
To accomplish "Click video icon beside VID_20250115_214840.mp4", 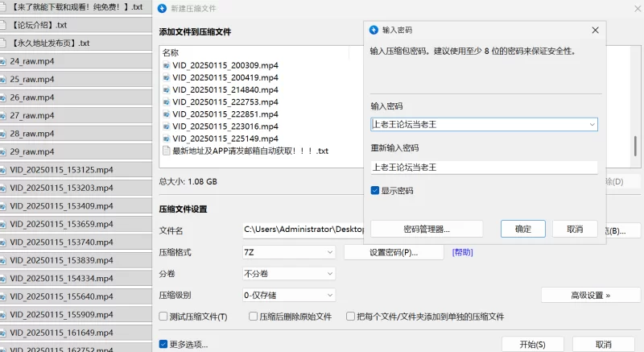I will (167, 90).
